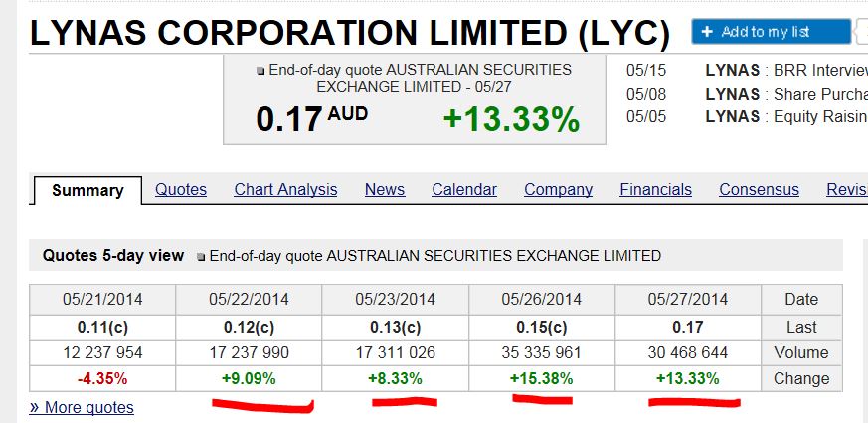Click the Add to my list button

tap(771, 32)
